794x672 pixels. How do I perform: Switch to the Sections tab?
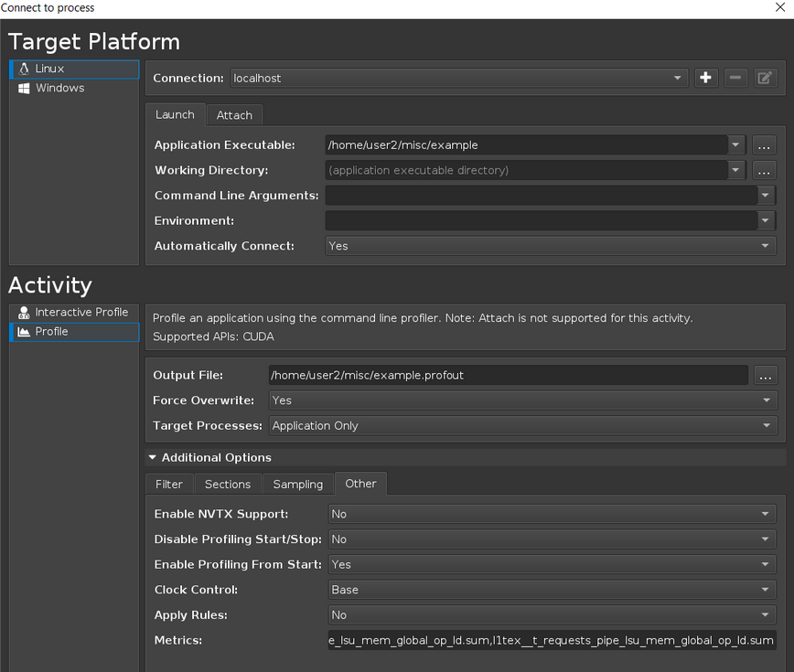pyautogui.click(x=227, y=485)
